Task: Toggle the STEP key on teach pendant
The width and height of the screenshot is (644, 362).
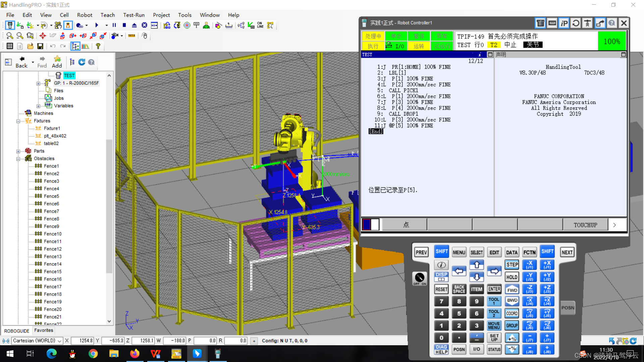Action: pyautogui.click(x=512, y=265)
